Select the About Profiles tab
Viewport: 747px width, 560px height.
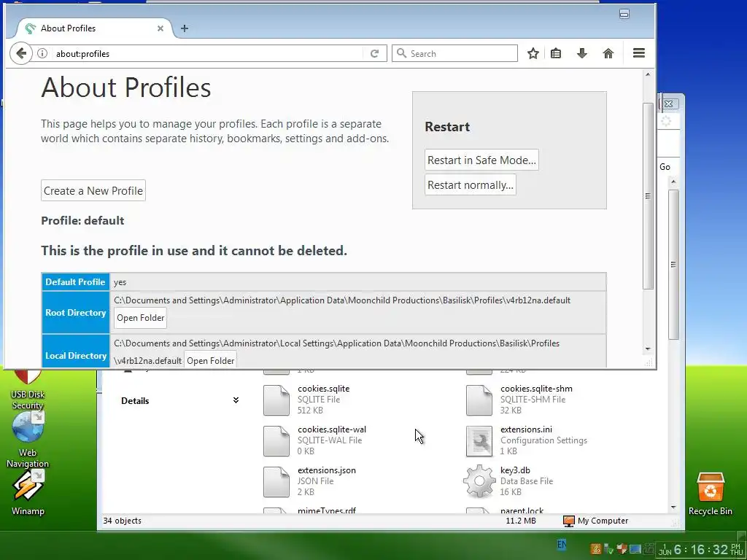(x=93, y=28)
